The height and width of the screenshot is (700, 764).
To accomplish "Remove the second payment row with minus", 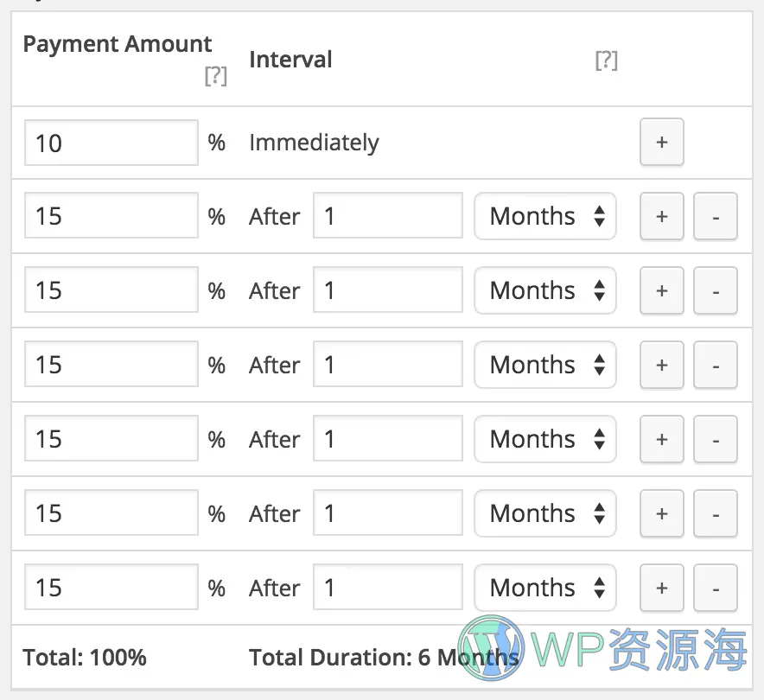I will click(716, 216).
